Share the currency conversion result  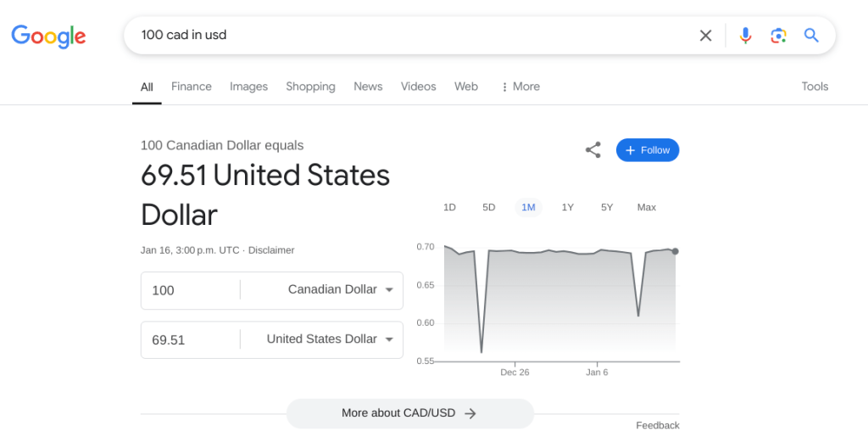click(x=593, y=150)
